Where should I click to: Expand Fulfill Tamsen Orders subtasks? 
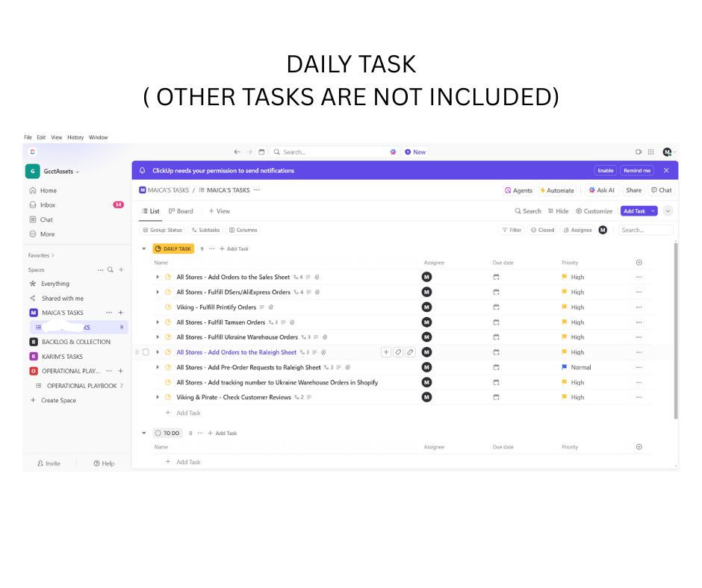[158, 322]
